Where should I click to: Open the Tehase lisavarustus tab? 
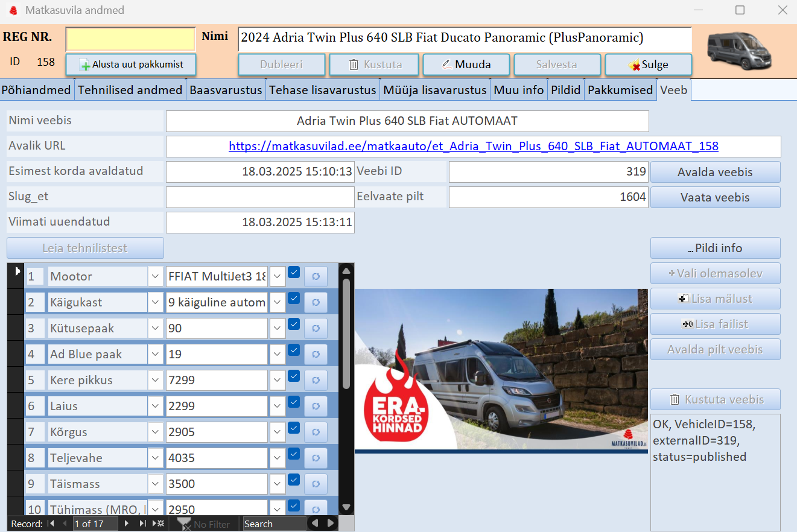tap(323, 90)
